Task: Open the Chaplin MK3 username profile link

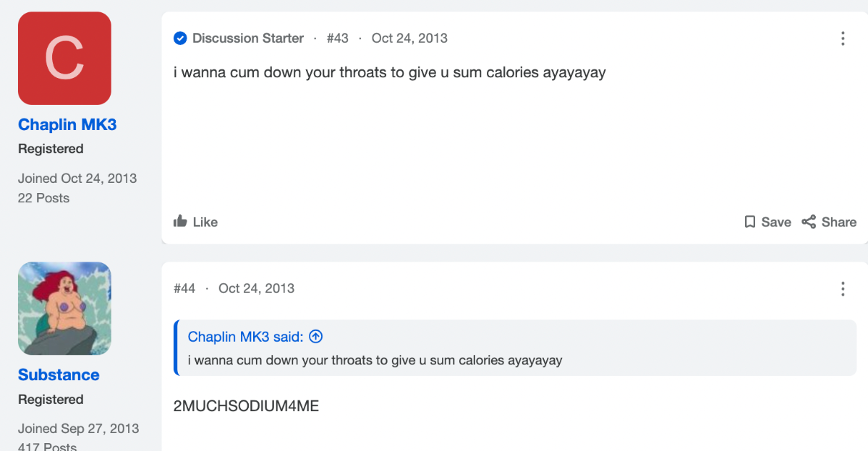Action: tap(67, 124)
